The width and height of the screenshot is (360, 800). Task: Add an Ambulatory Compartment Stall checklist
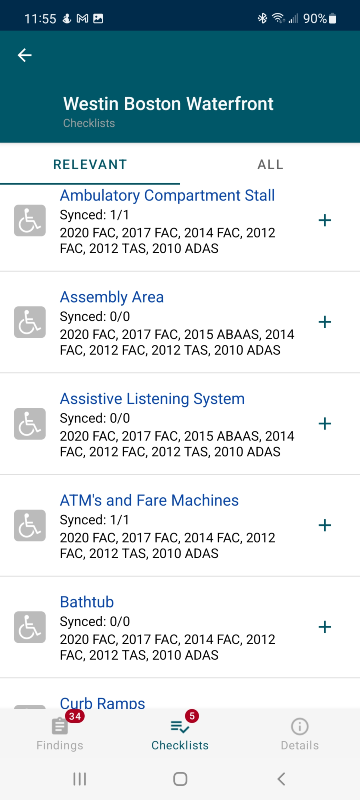[325, 220]
